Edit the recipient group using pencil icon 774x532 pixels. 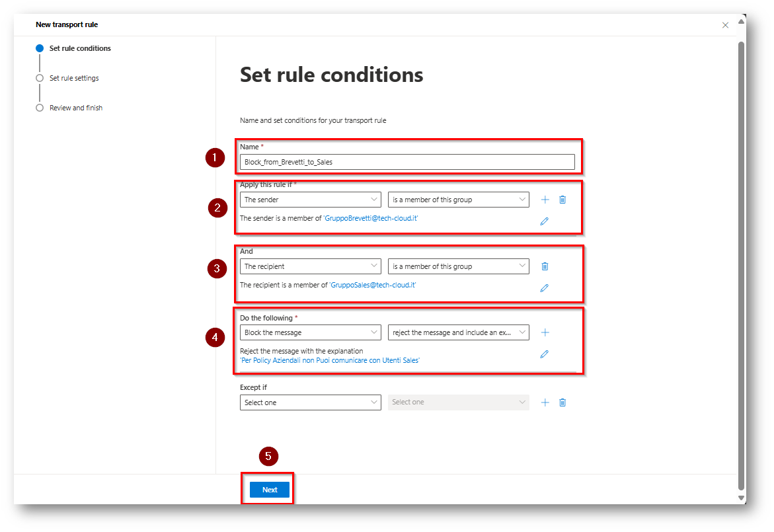coord(545,288)
